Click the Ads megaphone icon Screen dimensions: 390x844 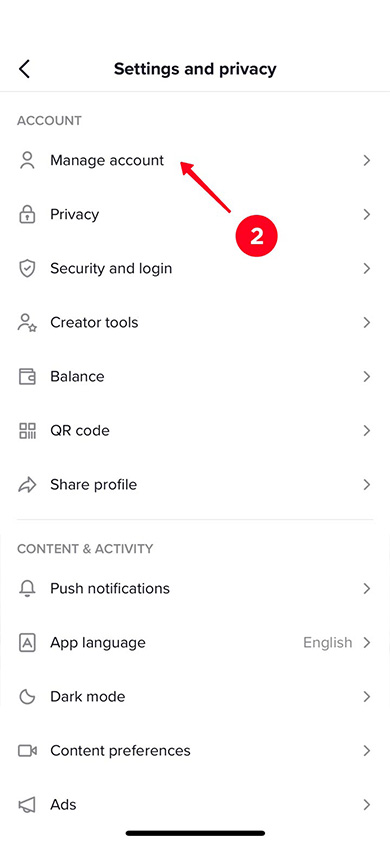[x=27, y=805]
